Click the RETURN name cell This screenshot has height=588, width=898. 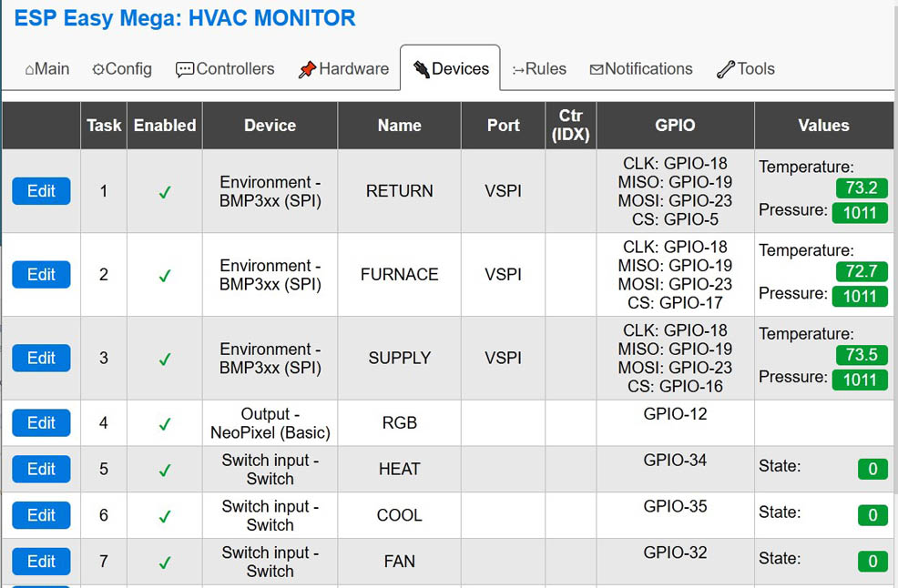click(x=399, y=191)
